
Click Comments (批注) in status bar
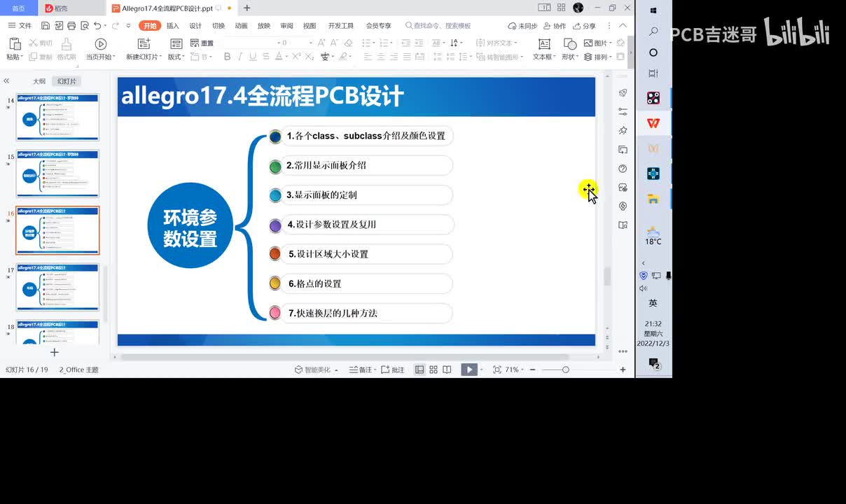(393, 370)
